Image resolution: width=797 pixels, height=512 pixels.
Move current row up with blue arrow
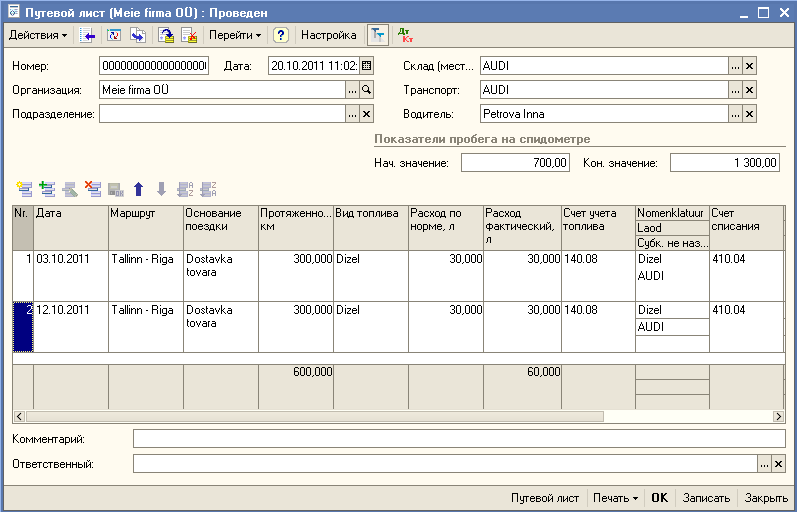(138, 188)
